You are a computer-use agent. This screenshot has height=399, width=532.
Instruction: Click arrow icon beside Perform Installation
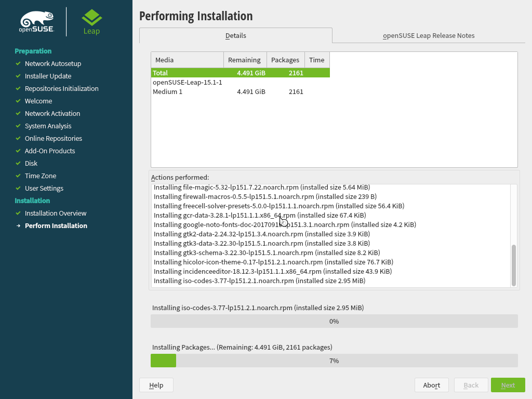(x=18, y=225)
